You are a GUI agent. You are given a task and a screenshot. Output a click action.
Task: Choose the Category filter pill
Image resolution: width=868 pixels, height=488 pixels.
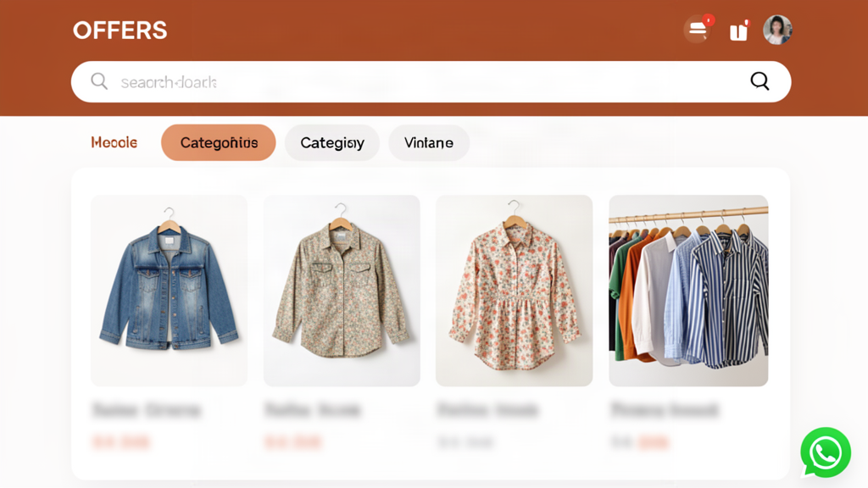pyautogui.click(x=332, y=142)
